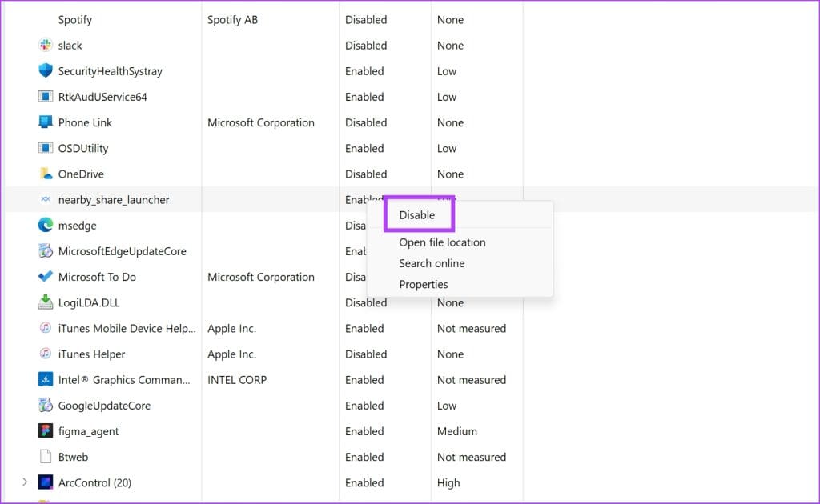Click the SecurityHealthSystray shield icon
This screenshot has width=820, height=504.
(46, 70)
